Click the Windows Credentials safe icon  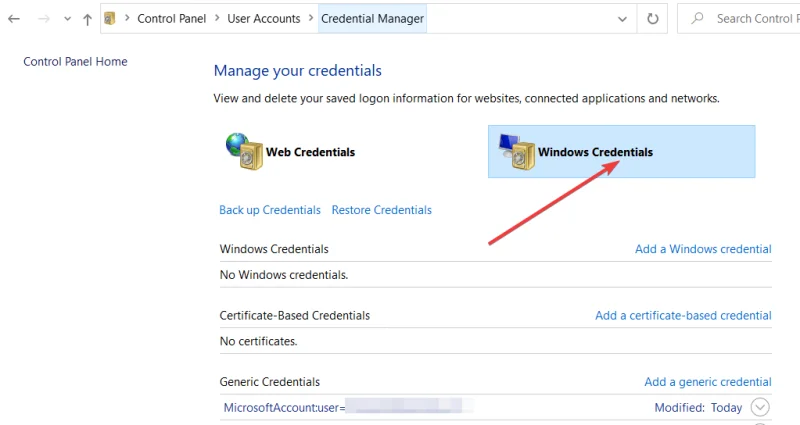tap(517, 152)
